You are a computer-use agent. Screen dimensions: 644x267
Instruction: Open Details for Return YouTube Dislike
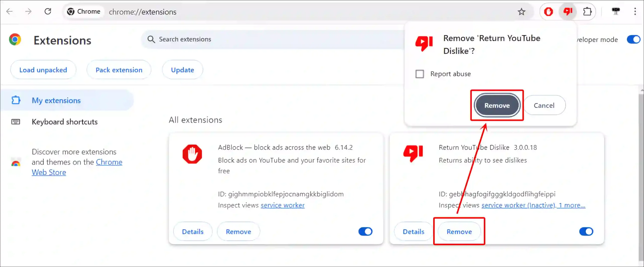click(x=413, y=231)
